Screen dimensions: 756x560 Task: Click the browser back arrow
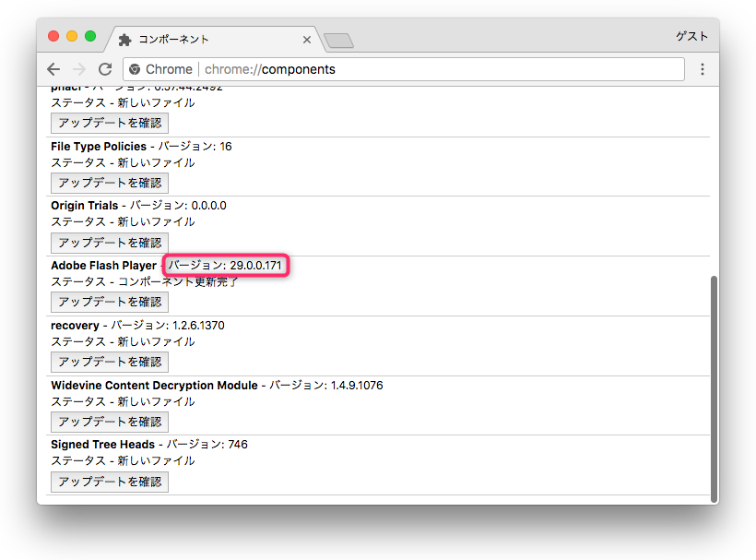(54, 69)
